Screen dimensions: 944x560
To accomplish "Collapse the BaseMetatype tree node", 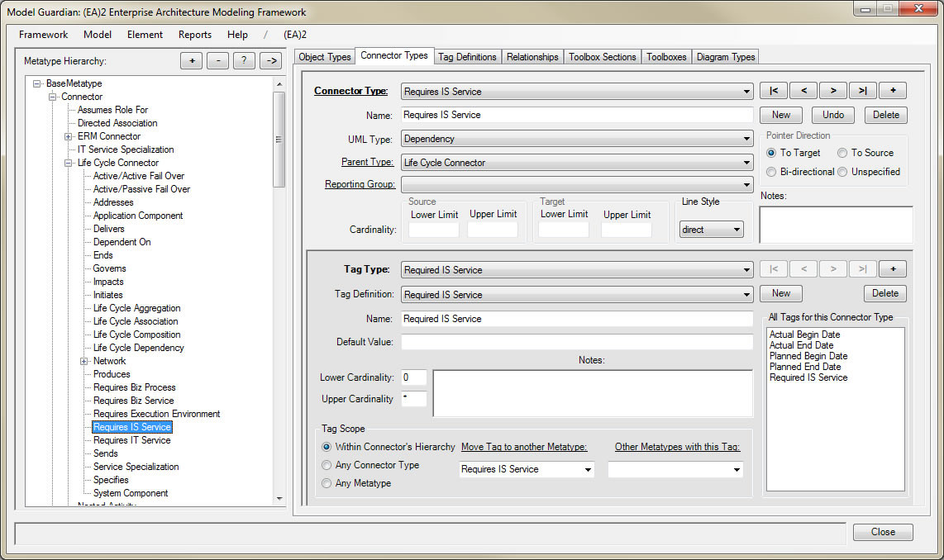I will pyautogui.click(x=37, y=83).
